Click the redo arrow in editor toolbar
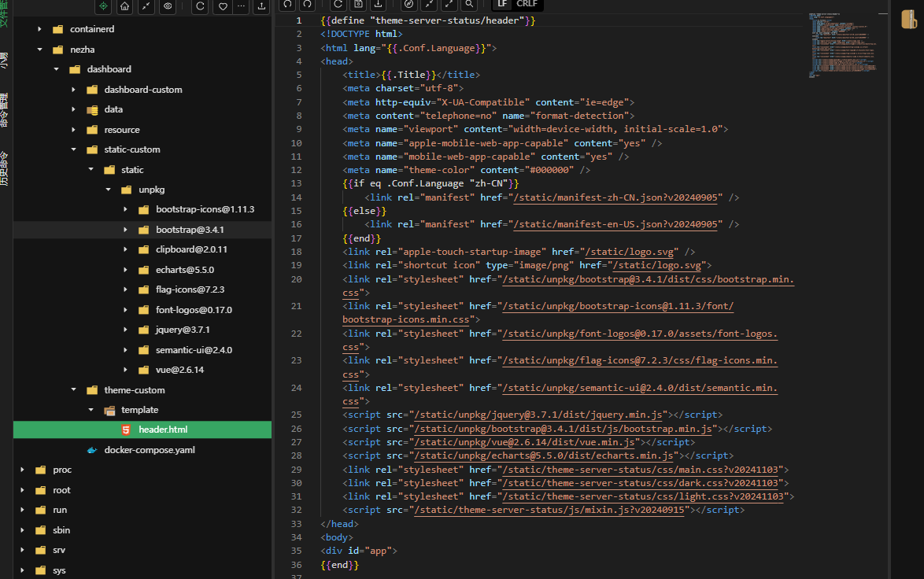 [307, 5]
